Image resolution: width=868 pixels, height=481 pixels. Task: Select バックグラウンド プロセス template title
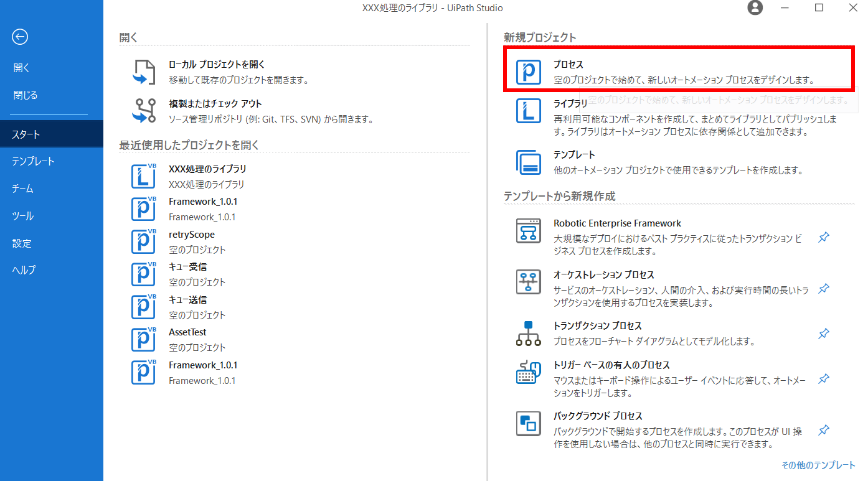pos(598,416)
